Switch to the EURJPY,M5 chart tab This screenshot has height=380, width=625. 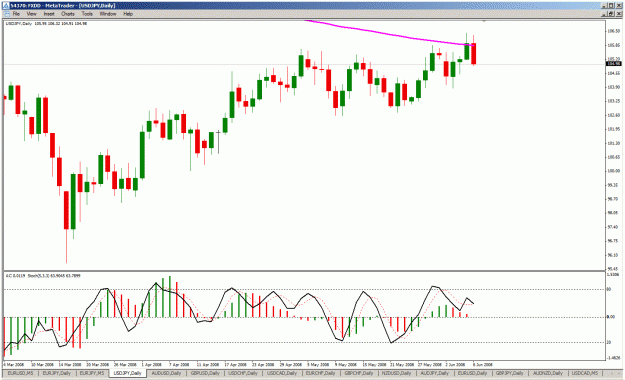click(x=92, y=373)
